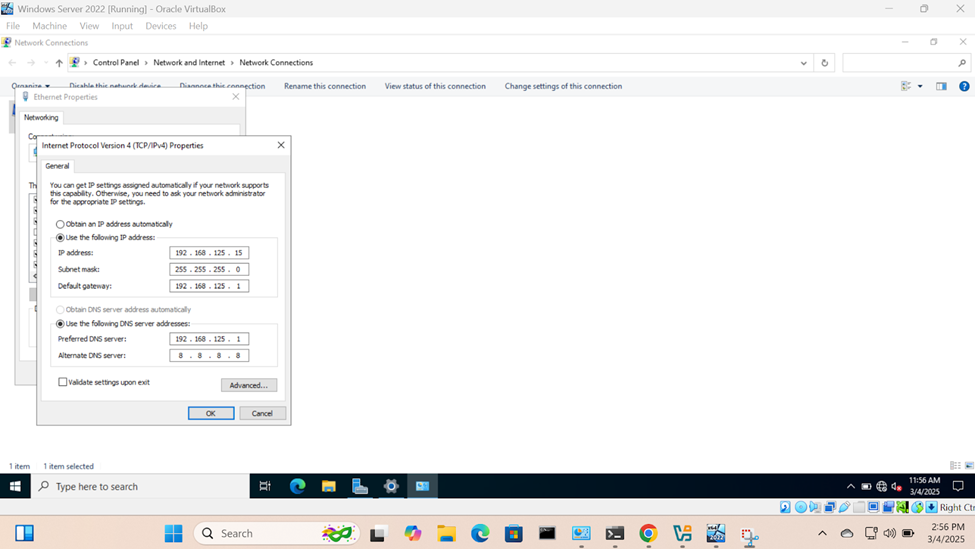The width and height of the screenshot is (975, 549).
Task: Click the Refresh button beside the address bar
Action: 825,63
